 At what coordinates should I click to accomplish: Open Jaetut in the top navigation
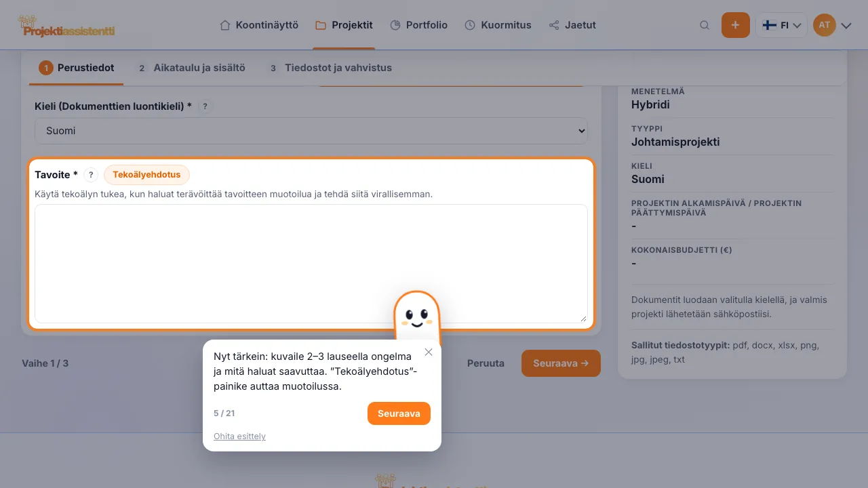pos(572,25)
